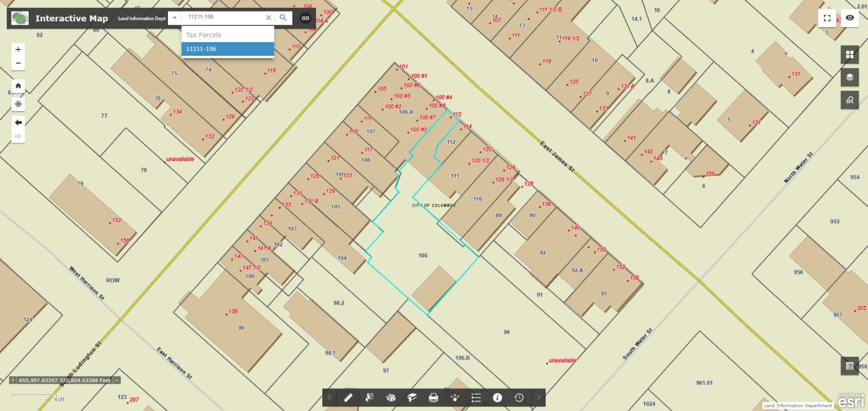Expand the coordinate widget options arrow
Screen dimensions: 868x411
(x=117, y=380)
